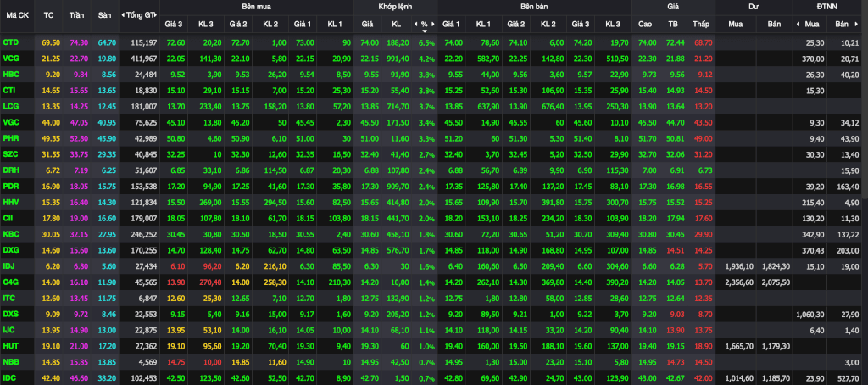Click the TC column header
The height and width of the screenshot is (385, 868).
(48, 15)
